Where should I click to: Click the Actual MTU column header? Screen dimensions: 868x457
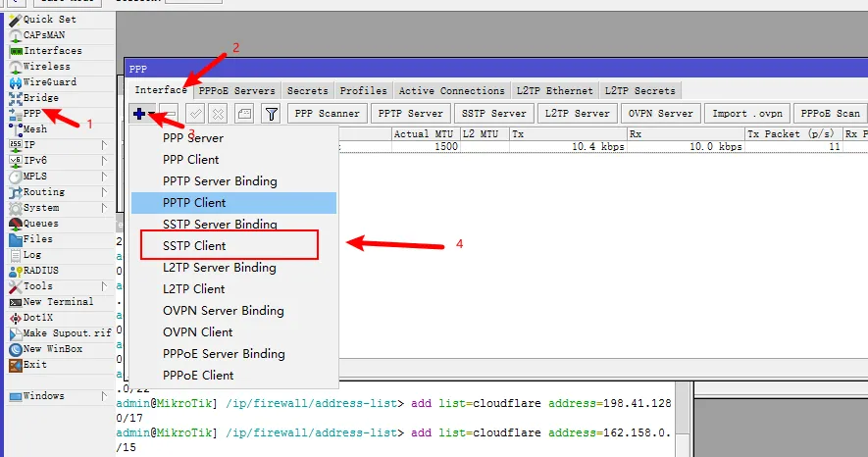pyautogui.click(x=426, y=134)
